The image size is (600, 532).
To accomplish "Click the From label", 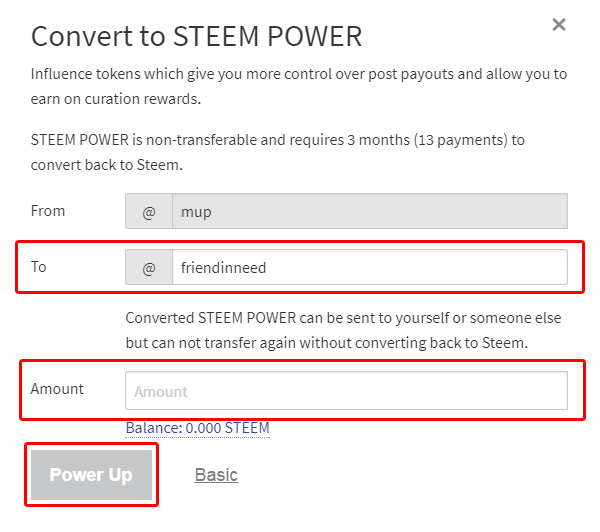I will point(48,211).
